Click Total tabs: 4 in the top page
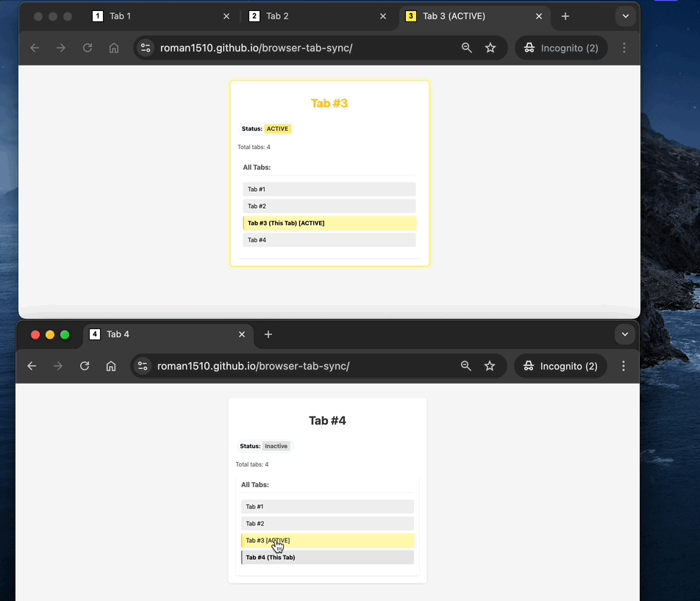The image size is (700, 601). click(x=254, y=147)
